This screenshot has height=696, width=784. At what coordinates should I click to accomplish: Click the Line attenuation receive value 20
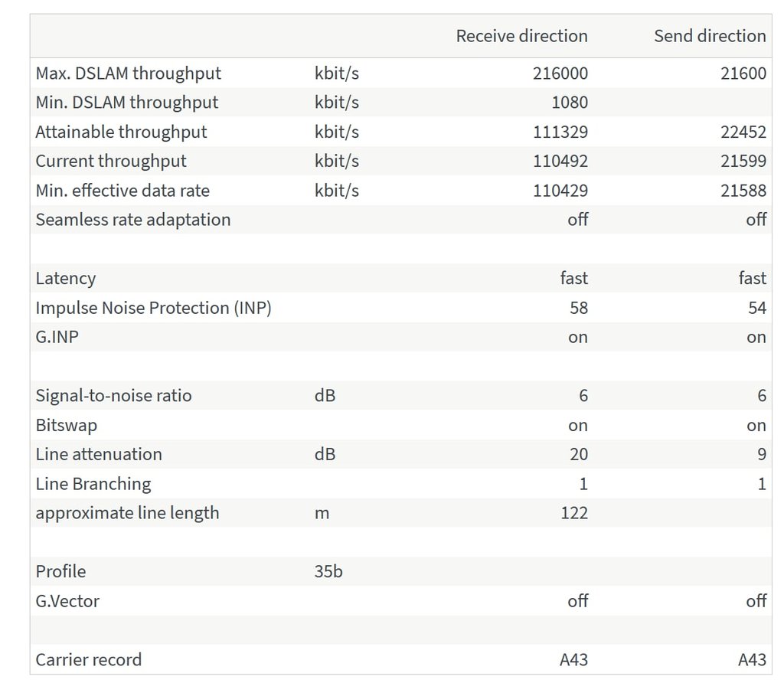[x=578, y=454]
